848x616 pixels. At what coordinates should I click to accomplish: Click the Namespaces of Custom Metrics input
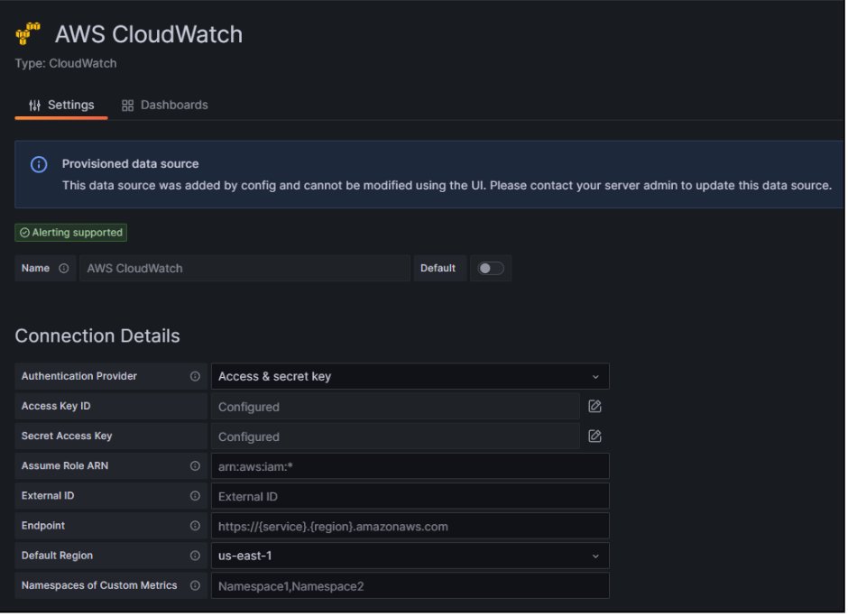point(410,587)
